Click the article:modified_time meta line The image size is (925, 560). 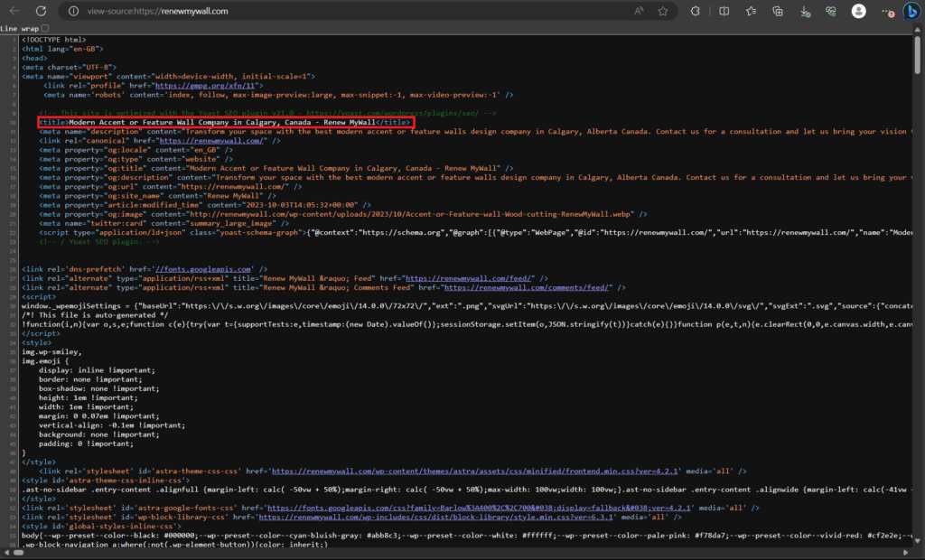click(x=205, y=205)
